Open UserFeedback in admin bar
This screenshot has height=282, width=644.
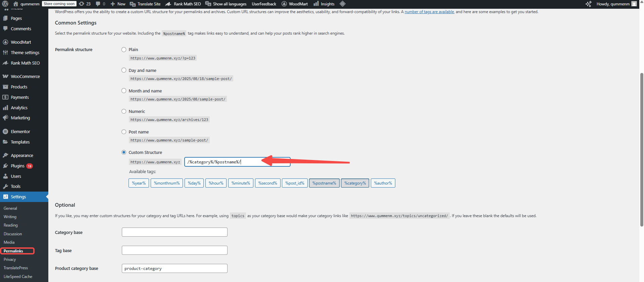(x=264, y=4)
